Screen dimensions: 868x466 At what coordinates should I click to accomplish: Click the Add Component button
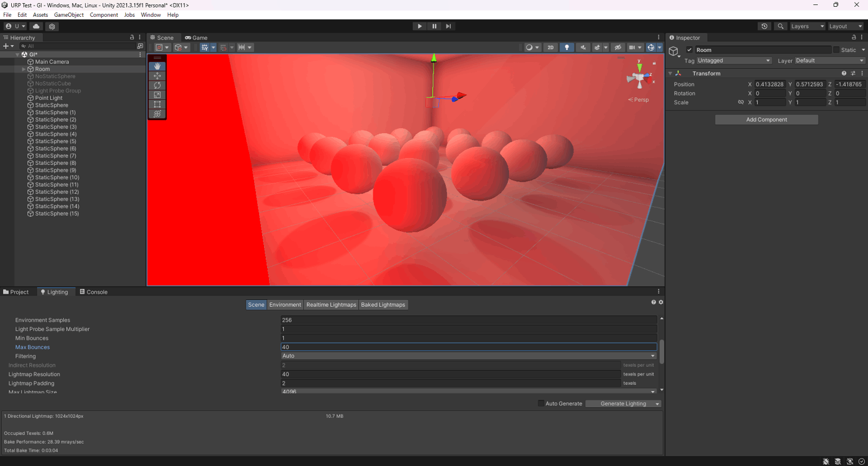tap(766, 120)
